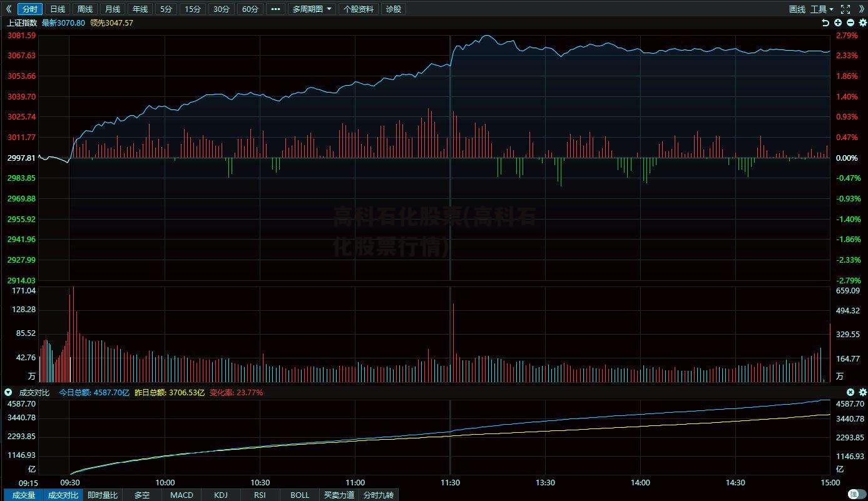Viewport: 868px width, 501px height.
Task: Close the 成交对比 sub-panel
Action: point(850,392)
